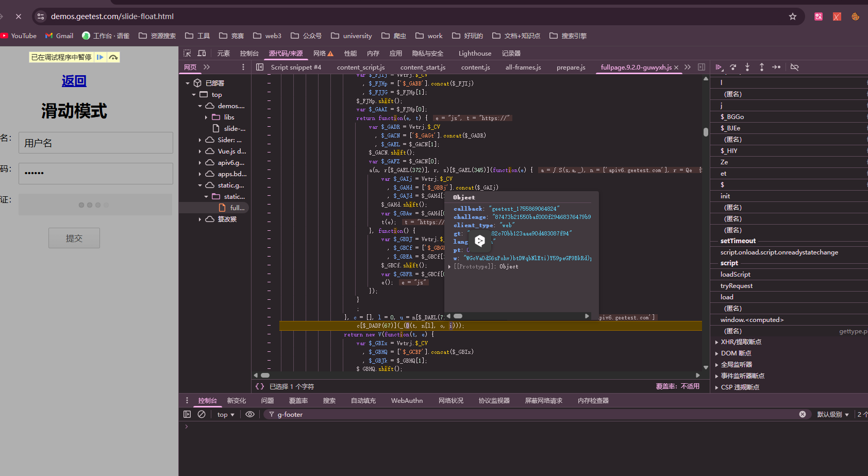The width and height of the screenshot is (868, 476).
Task: Click the password input field
Action: pos(96,174)
